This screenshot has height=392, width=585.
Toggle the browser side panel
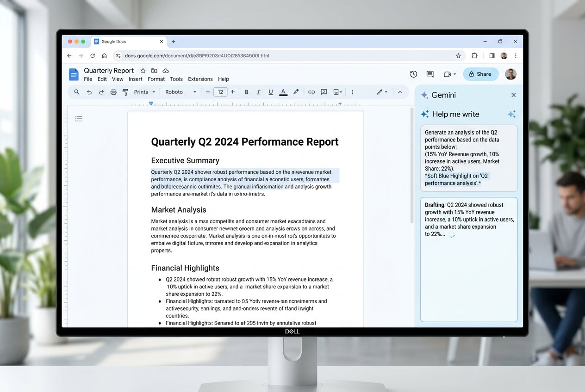492,56
